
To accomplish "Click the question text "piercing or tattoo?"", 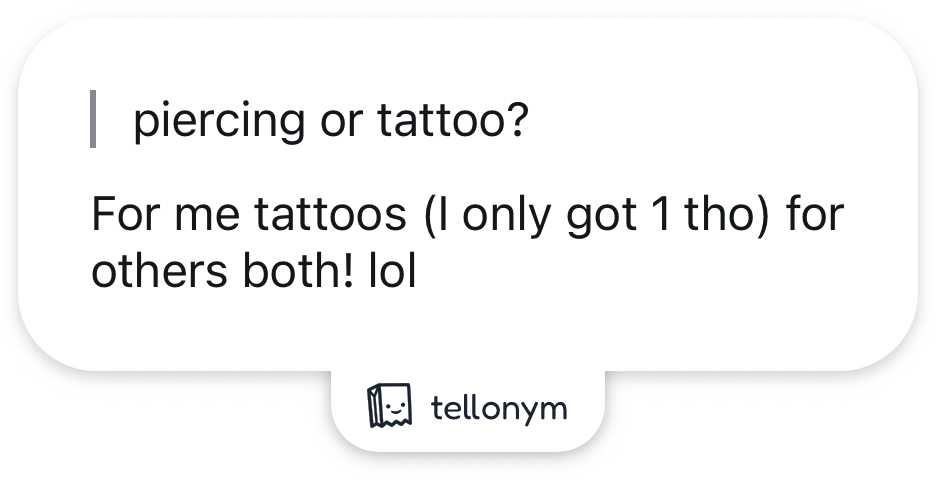I will coord(330,122).
